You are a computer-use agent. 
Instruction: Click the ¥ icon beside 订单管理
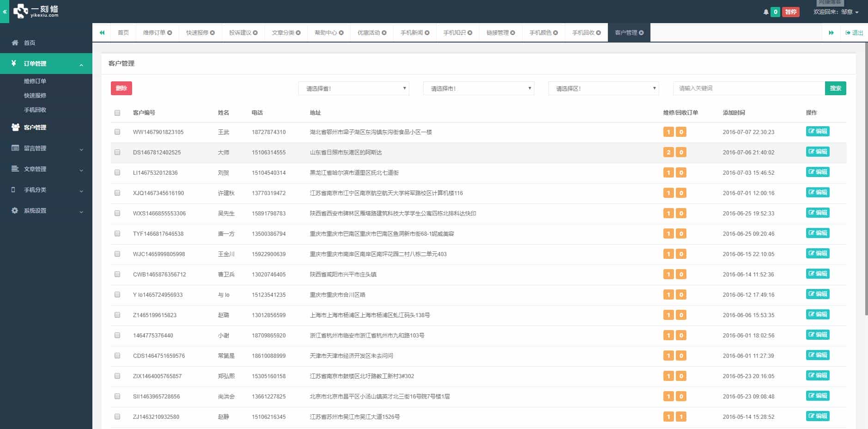[13, 63]
